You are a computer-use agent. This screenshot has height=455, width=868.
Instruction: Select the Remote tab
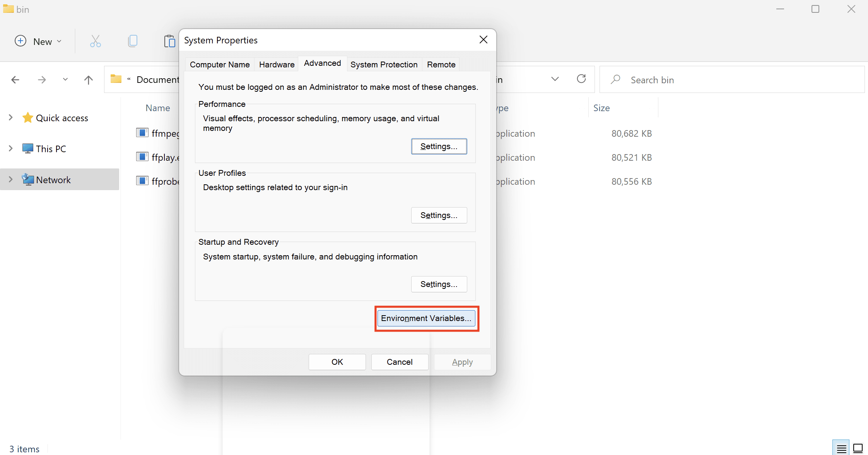(x=441, y=65)
